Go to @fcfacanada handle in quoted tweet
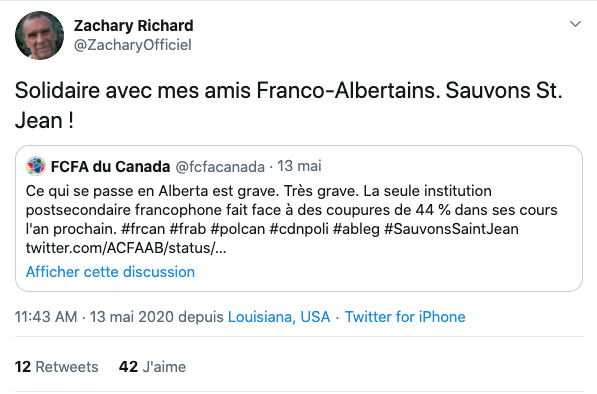 tap(220, 167)
